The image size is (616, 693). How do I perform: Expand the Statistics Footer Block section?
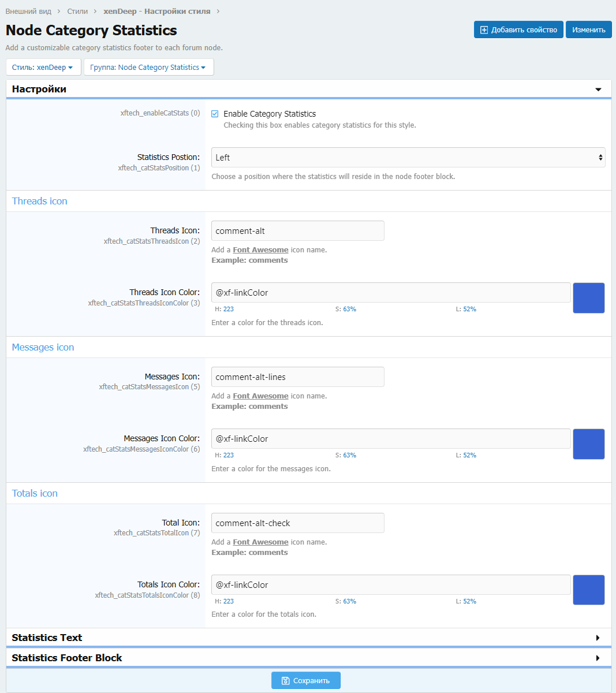point(598,658)
